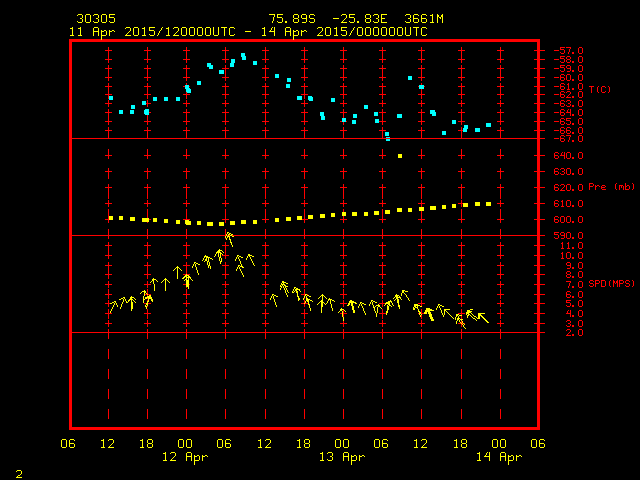Click pressure axis value "610.0"

point(568,203)
